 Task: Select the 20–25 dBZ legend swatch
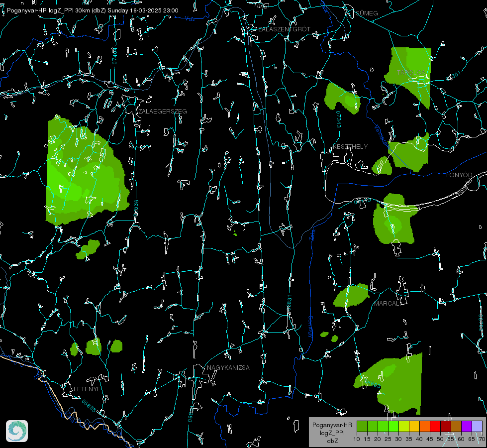click(x=383, y=426)
